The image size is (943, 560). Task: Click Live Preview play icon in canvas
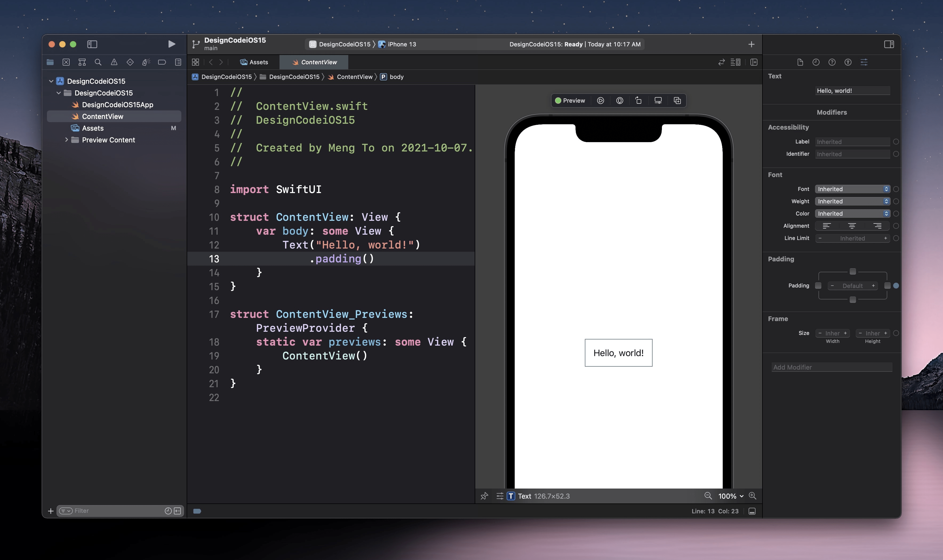[600, 100]
